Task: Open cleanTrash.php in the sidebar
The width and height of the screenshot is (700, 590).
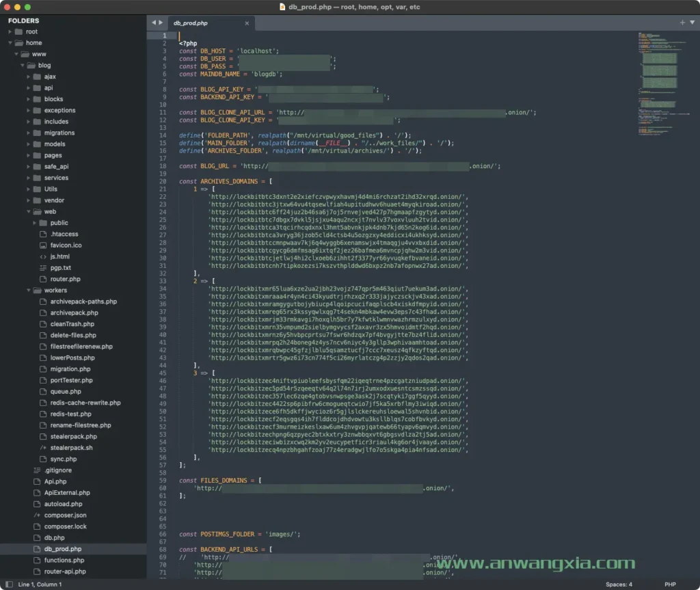Action: tap(72, 324)
